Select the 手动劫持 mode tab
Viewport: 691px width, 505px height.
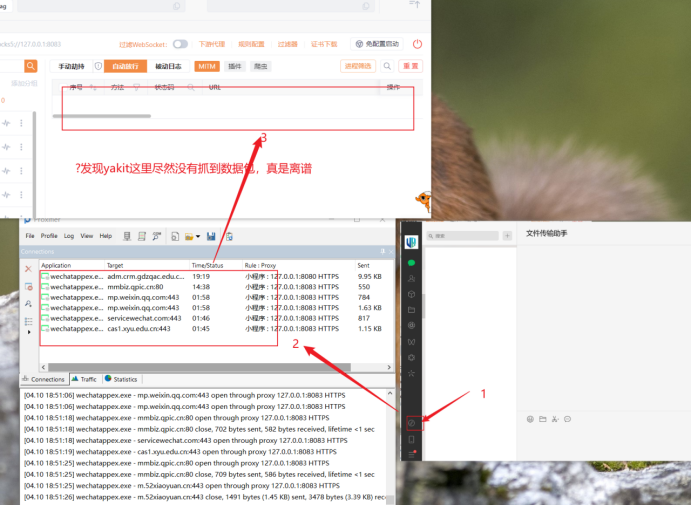(x=71, y=66)
